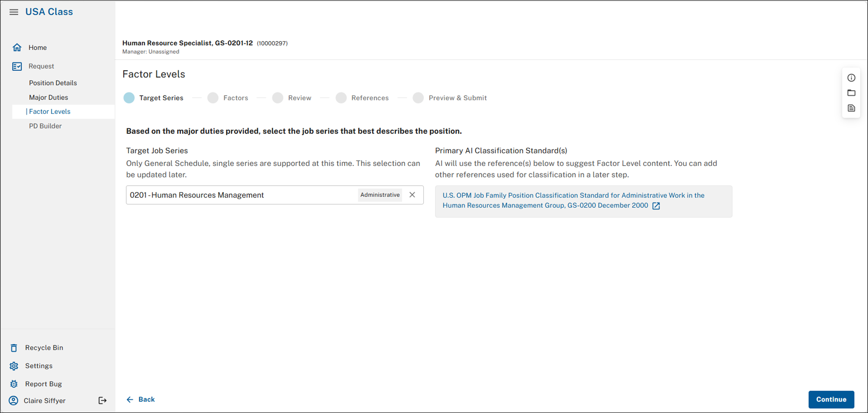Screen dimensions: 868x413
Task: Click the sign out icon
Action: click(102, 400)
